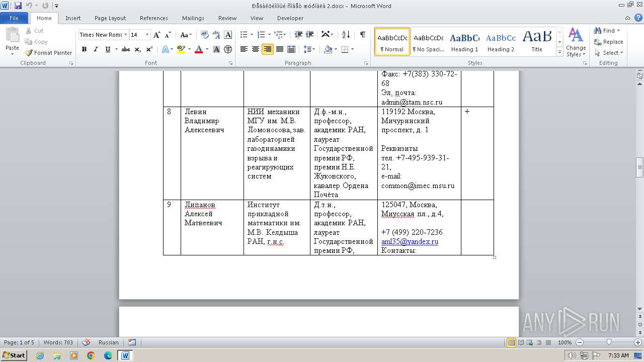Screen dimensions: 644x362
Task: Center the paragraph text
Action: click(x=256, y=49)
